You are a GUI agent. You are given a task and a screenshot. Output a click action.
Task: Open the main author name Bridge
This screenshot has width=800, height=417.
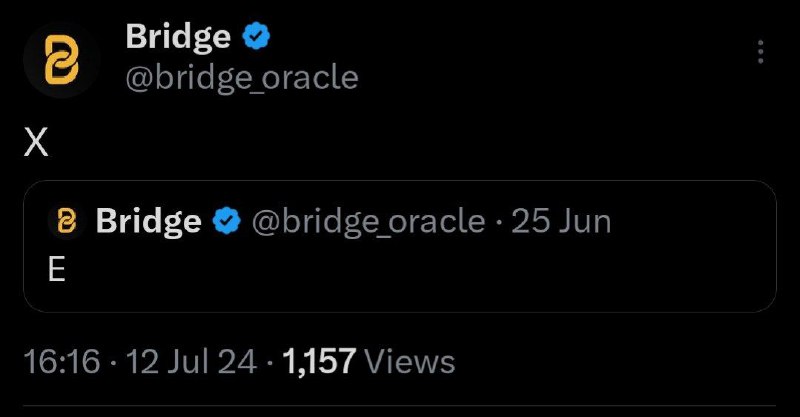coord(178,38)
